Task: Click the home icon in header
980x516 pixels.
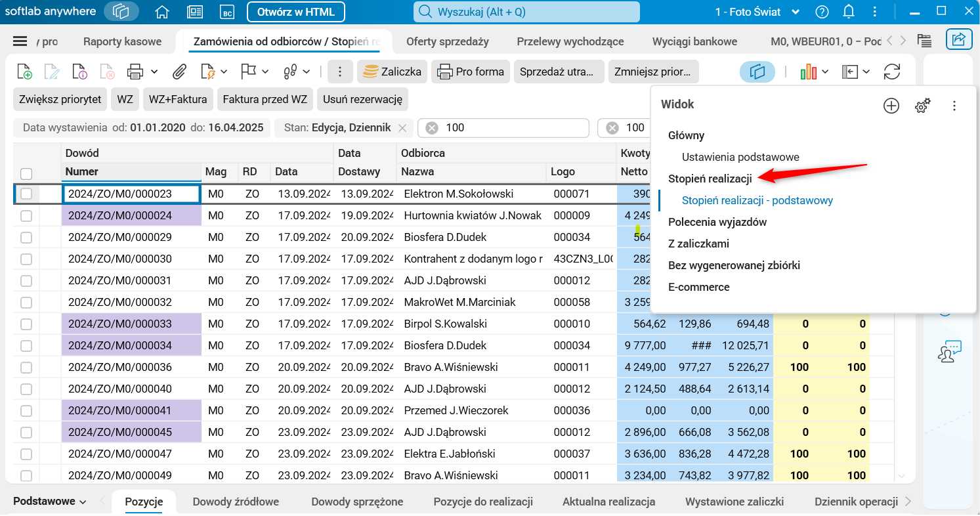Action: coord(161,12)
